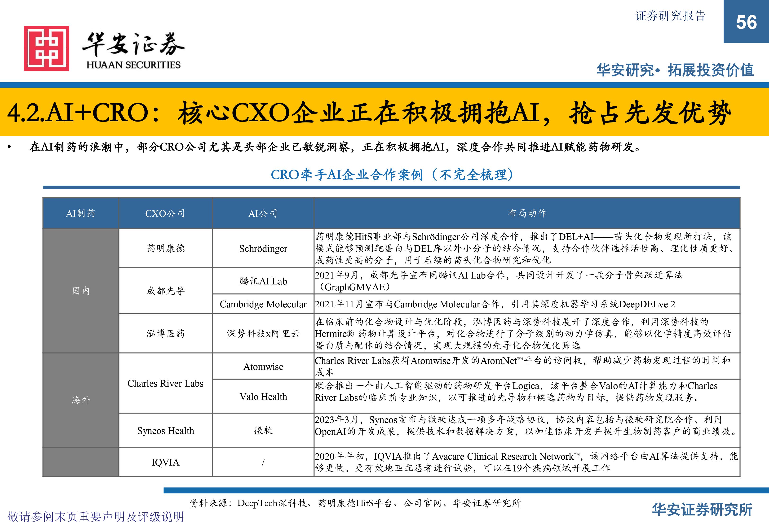This screenshot has height=532, width=769.
Task: Click the Schrödinger AI company cell
Action: (x=263, y=248)
